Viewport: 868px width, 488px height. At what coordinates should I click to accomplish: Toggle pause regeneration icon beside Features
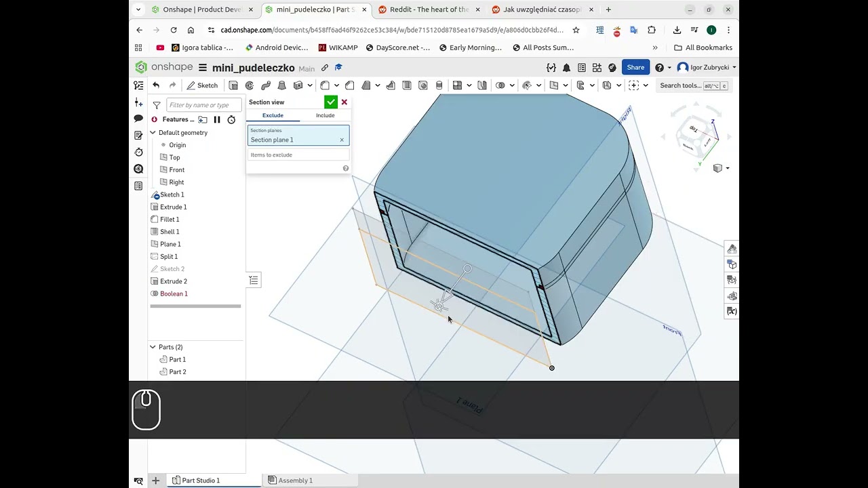click(x=217, y=119)
